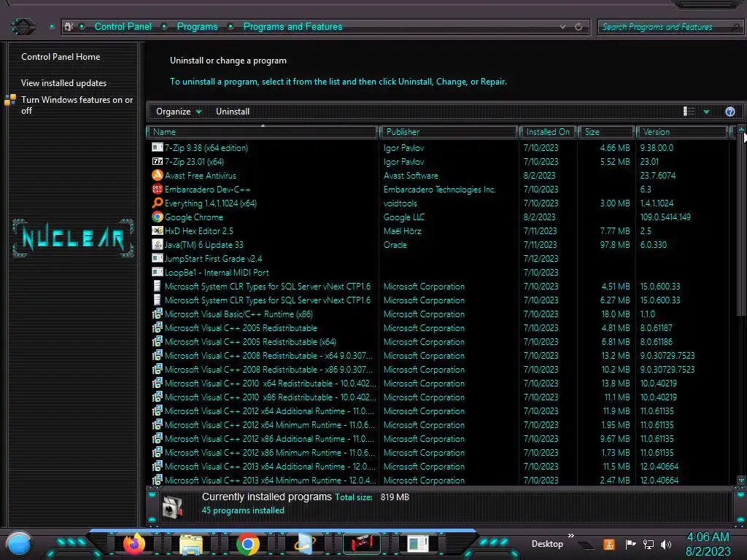Click version 109.0.5414.149 cell
747x560 pixels.
pos(665,217)
